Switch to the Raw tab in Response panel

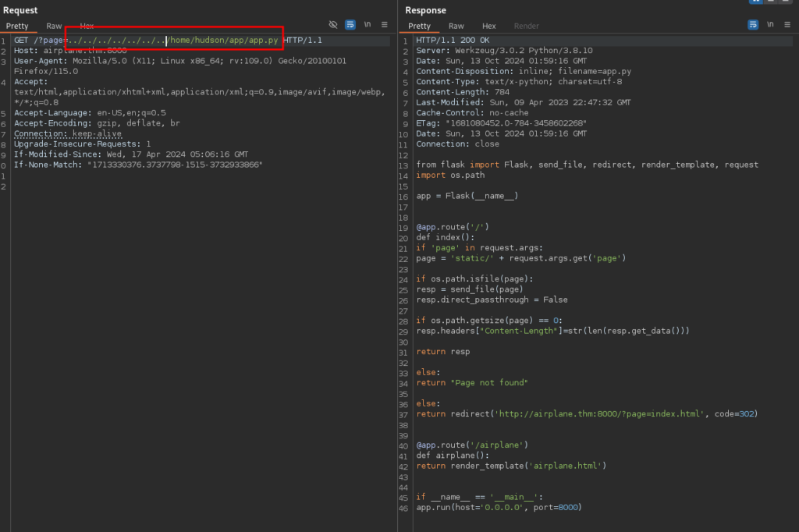[456, 26]
